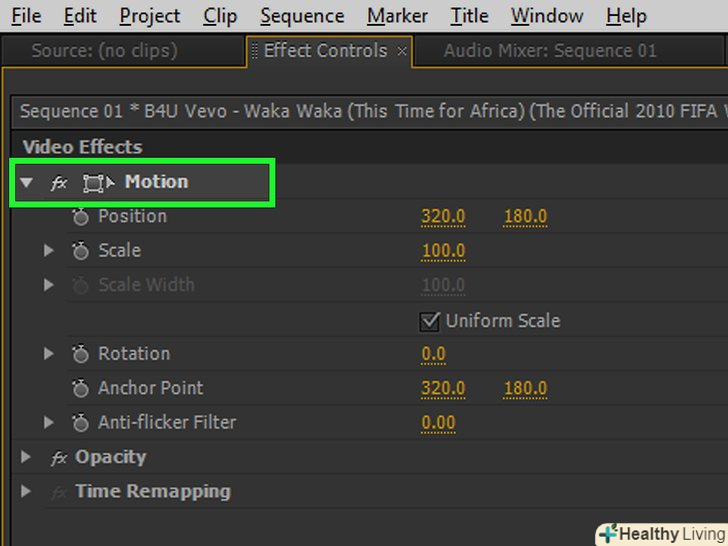Screen dimensions: 728x546
Task: Collapse the Motion effect group
Action: [27, 183]
